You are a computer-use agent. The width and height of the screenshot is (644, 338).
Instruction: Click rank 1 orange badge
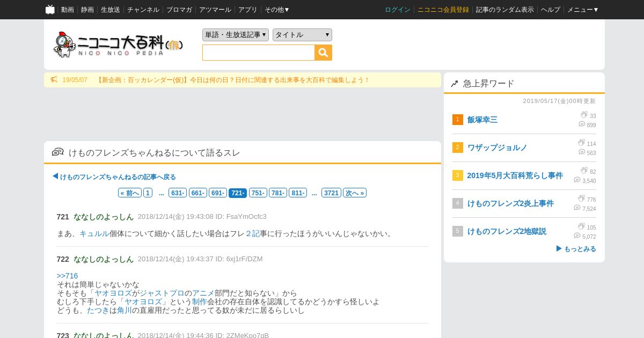pos(457,120)
